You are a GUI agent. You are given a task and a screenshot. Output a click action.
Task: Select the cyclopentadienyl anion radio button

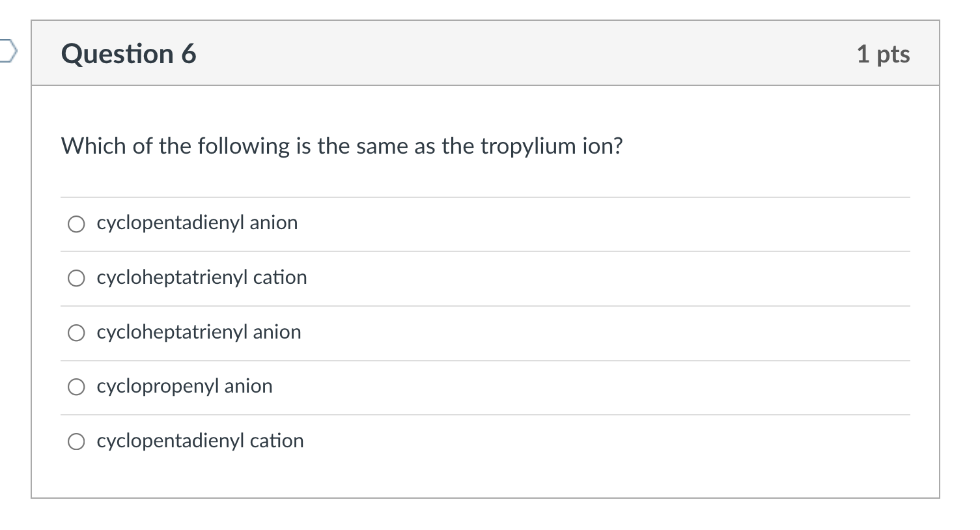point(76,225)
